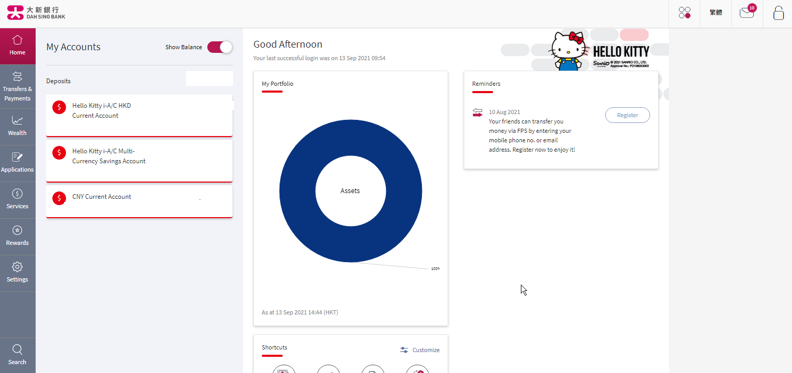Screen dimensions: 792x373
Task: Click the Hello Kitty banner image
Action: (x=600, y=50)
